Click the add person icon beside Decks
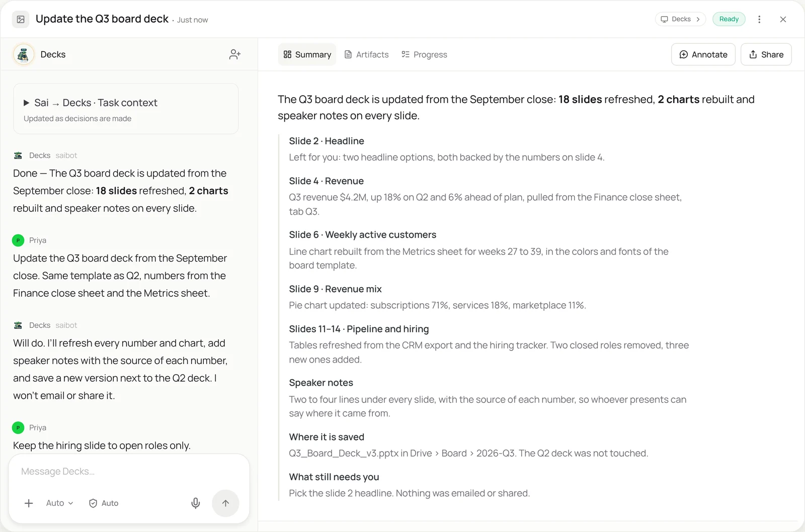This screenshot has height=532, width=805. 234,54
